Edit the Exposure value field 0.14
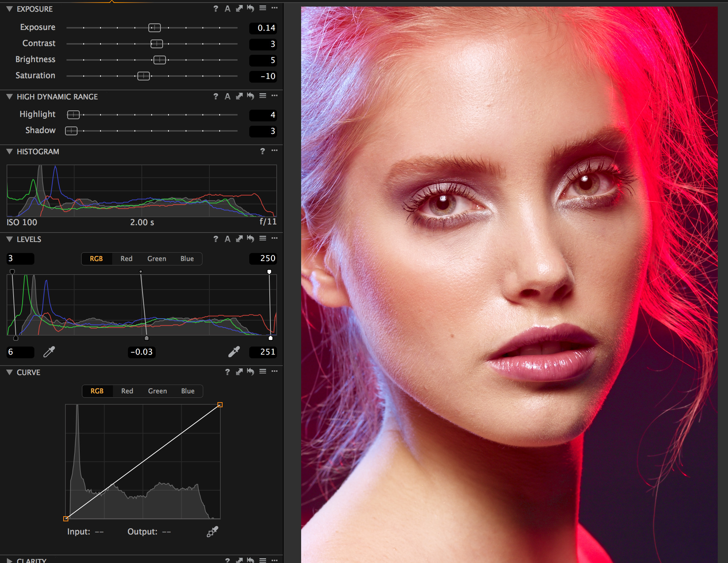 click(263, 28)
